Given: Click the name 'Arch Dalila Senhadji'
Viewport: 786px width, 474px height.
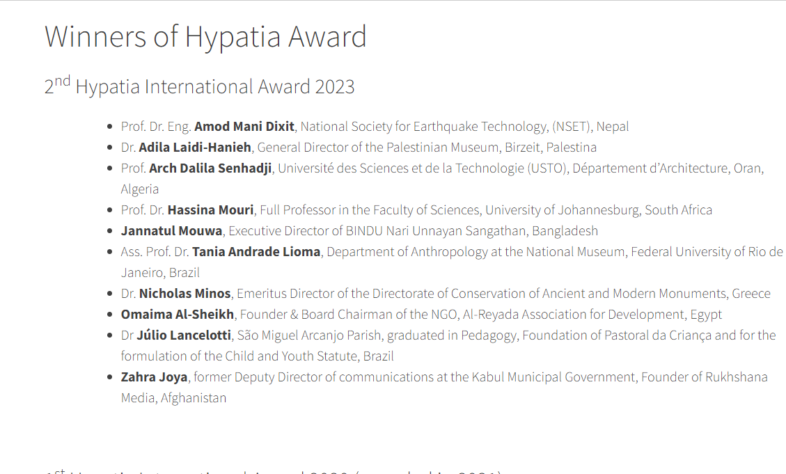Looking at the screenshot, I should click(x=211, y=168).
